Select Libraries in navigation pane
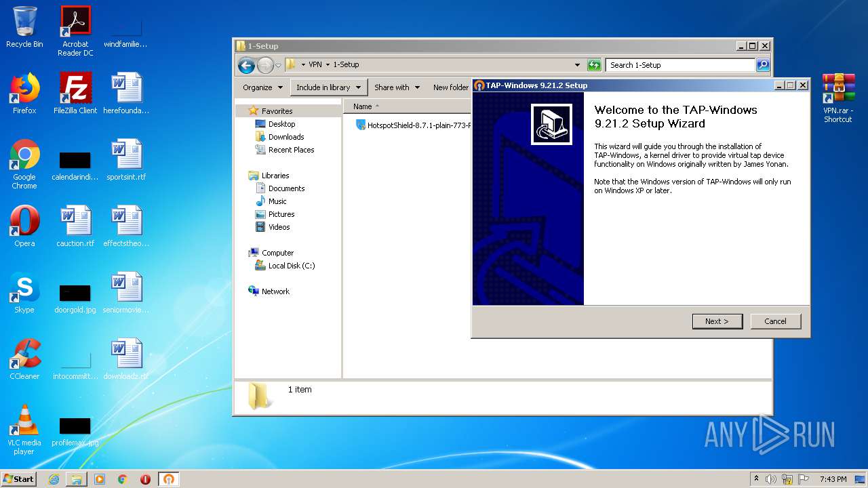Screen dimensions: 868x488 coord(275,176)
